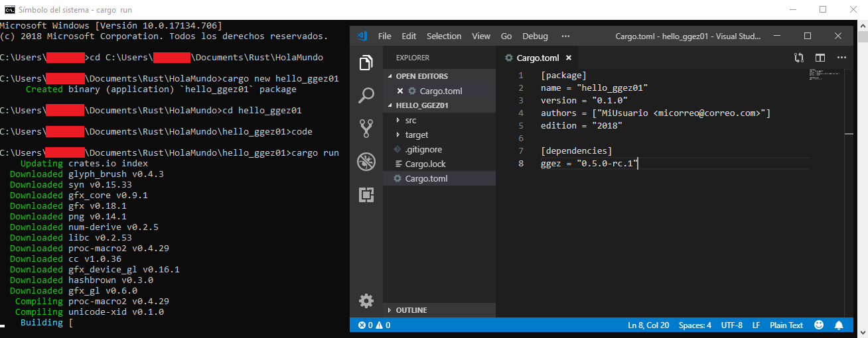Open the Edit menu in VS Code
Image resolution: width=868 pixels, height=338 pixels.
click(x=409, y=36)
